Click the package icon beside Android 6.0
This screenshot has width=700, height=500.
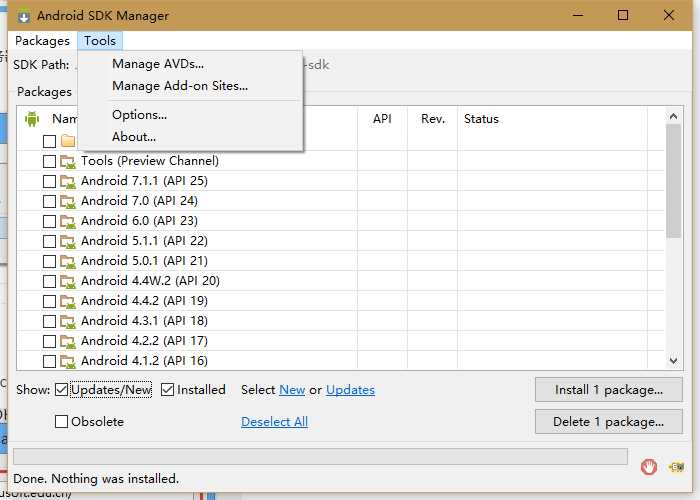click(x=68, y=221)
